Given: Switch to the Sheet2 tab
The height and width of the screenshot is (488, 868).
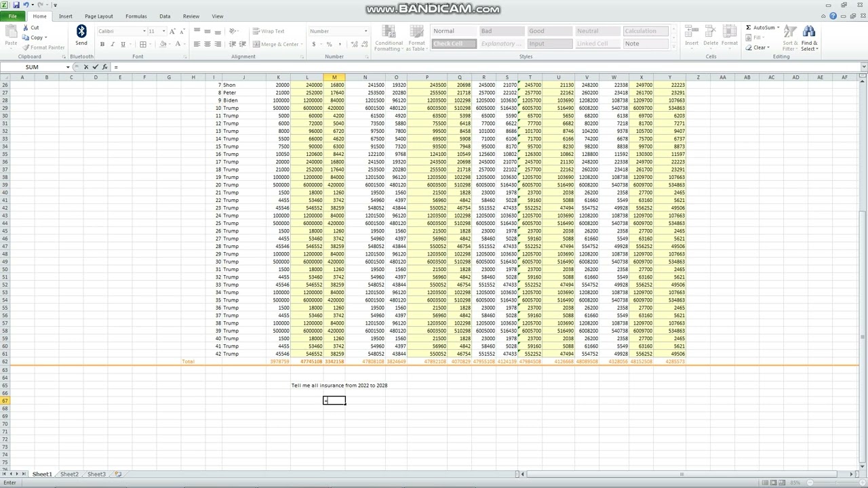Looking at the screenshot, I should pyautogui.click(x=69, y=474).
